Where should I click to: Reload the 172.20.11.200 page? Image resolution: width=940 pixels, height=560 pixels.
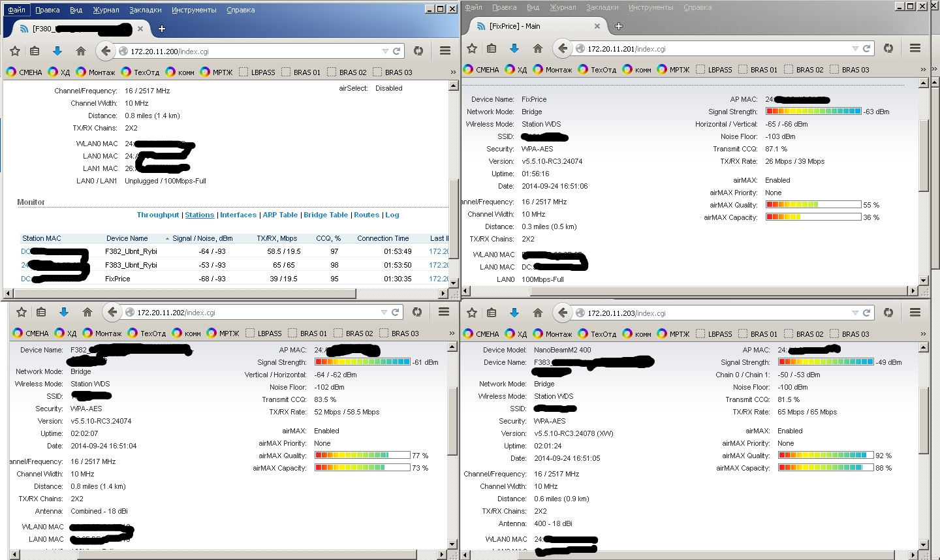[396, 51]
